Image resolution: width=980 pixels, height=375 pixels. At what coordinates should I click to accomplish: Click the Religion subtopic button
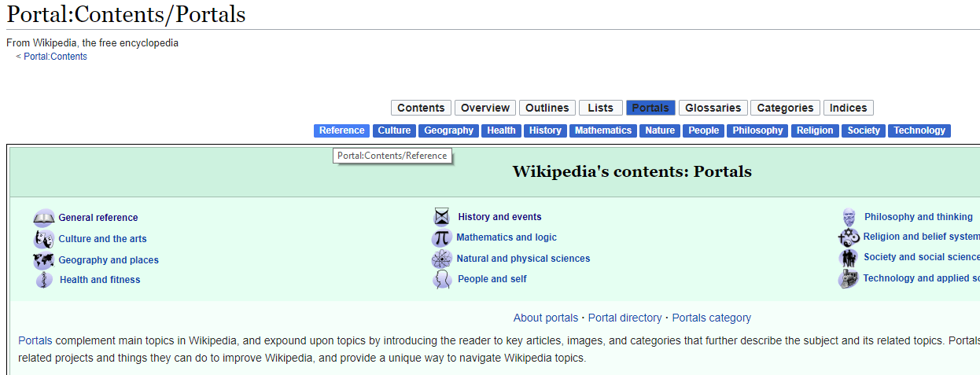pyautogui.click(x=815, y=131)
